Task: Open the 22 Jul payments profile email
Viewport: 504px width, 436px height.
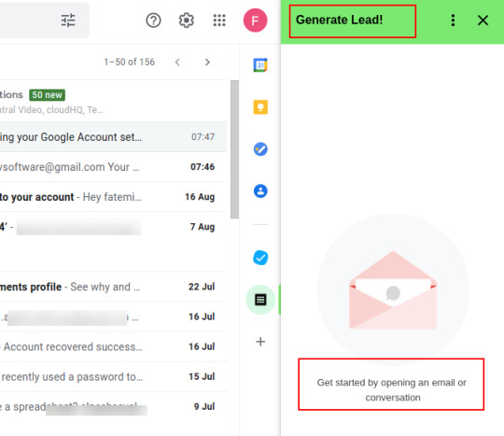Action: tap(113, 287)
